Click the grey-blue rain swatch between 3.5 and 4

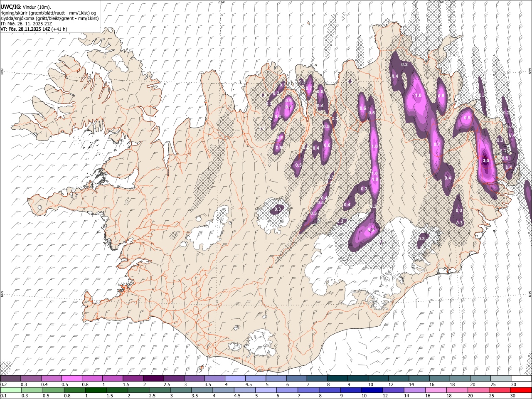coord(202,390)
